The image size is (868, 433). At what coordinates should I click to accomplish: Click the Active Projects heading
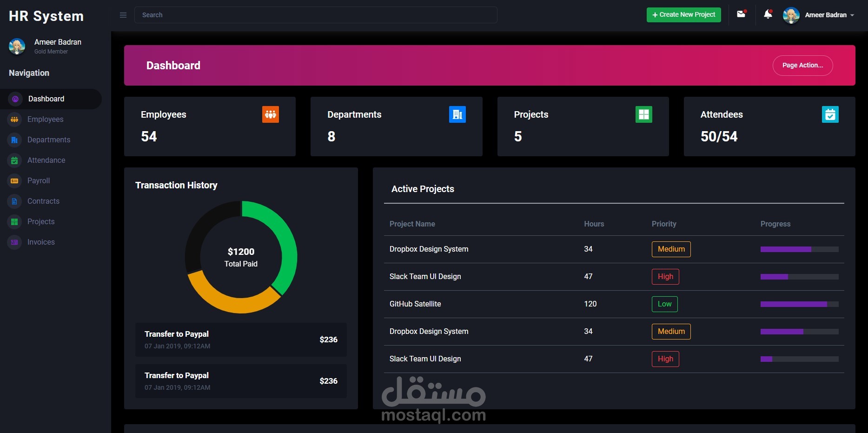click(423, 189)
